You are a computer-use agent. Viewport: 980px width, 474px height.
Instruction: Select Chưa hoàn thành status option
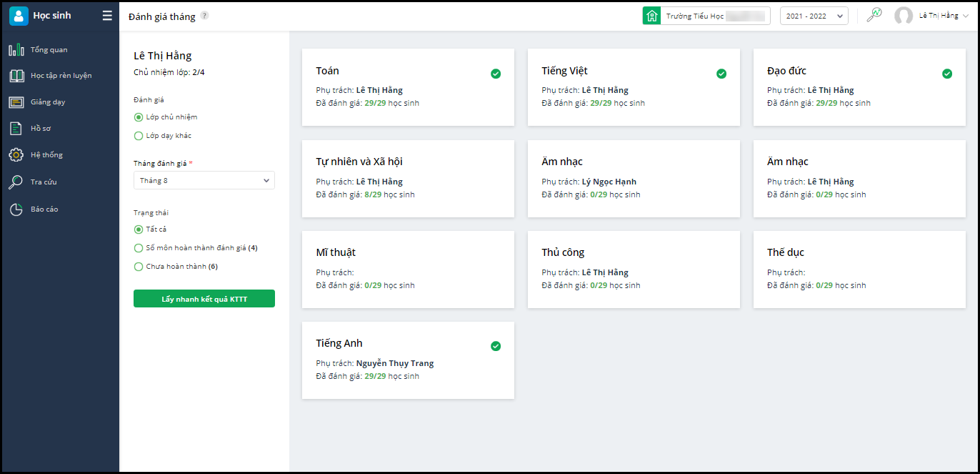tap(139, 267)
